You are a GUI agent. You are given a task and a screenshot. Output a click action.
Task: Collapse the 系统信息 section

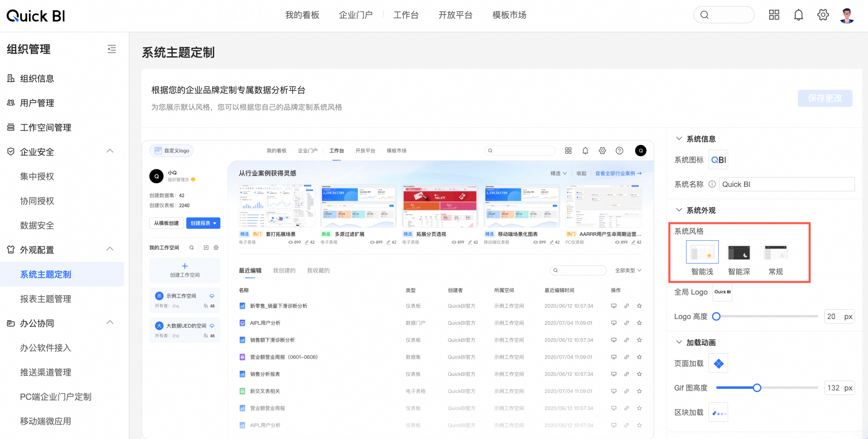tap(679, 139)
